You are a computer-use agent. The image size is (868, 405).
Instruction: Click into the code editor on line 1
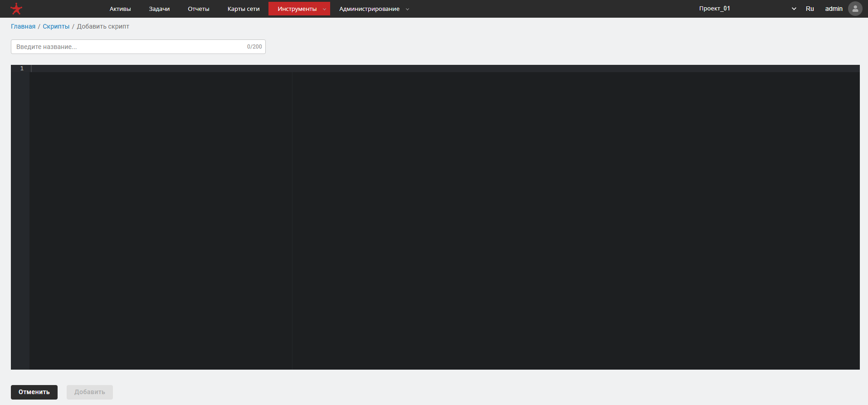click(444, 68)
